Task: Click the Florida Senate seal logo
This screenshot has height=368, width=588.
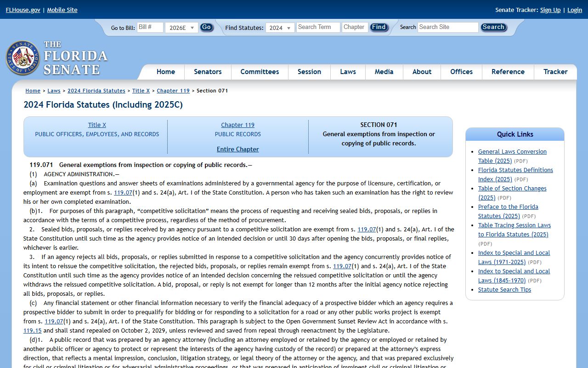Action: (x=23, y=58)
